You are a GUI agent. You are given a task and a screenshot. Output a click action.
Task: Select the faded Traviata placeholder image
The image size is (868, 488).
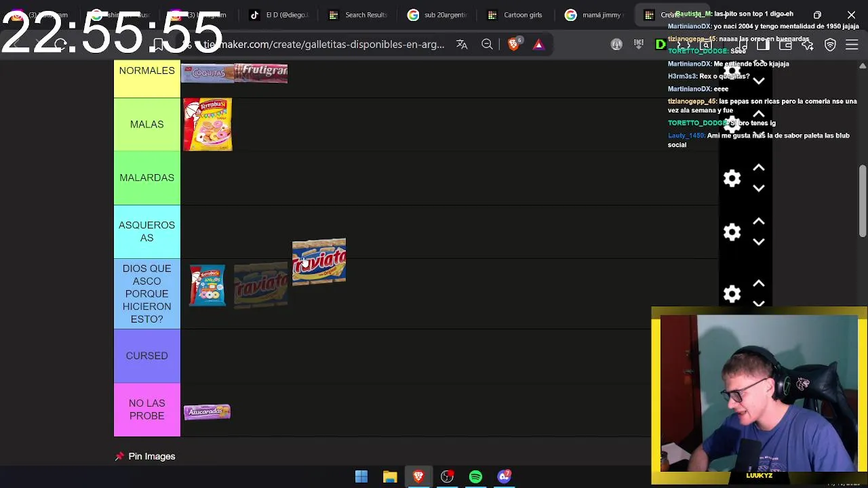pos(261,285)
